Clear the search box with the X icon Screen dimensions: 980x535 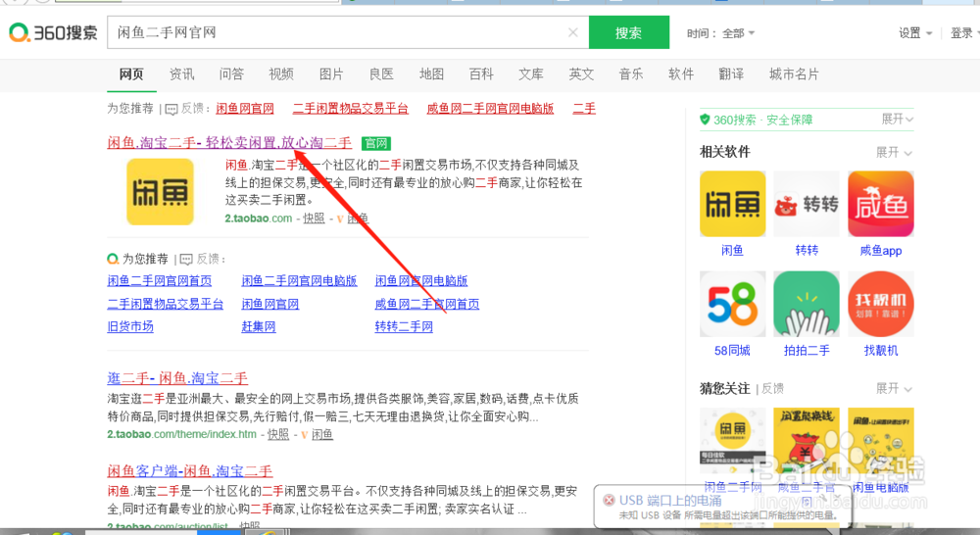pos(572,32)
